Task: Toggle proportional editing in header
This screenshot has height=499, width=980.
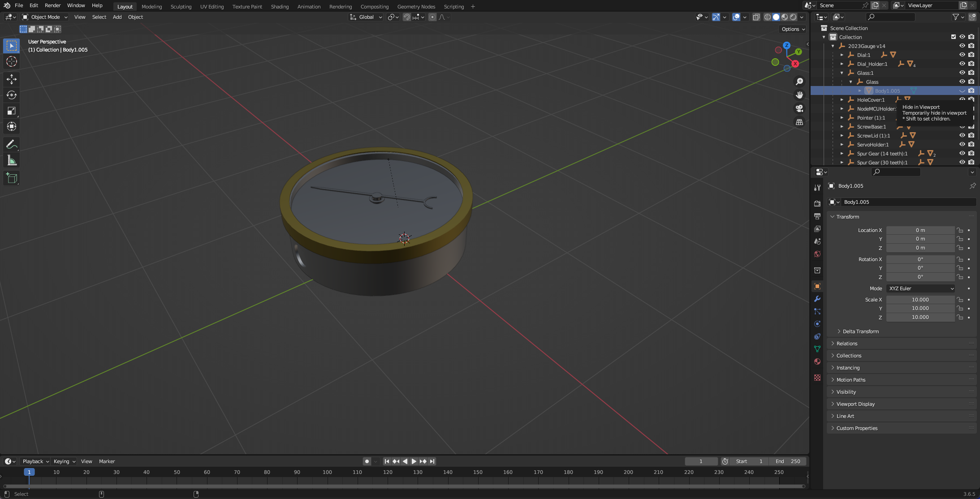Action: click(432, 17)
